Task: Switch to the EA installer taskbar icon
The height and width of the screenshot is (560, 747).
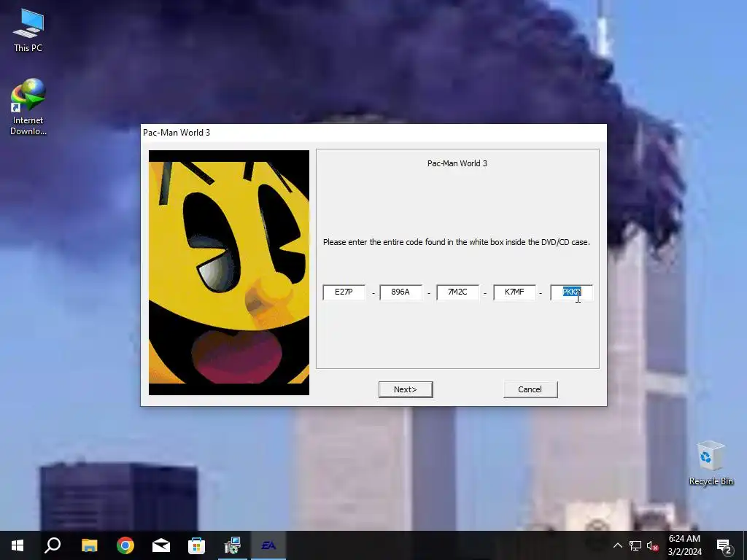Action: (268, 545)
